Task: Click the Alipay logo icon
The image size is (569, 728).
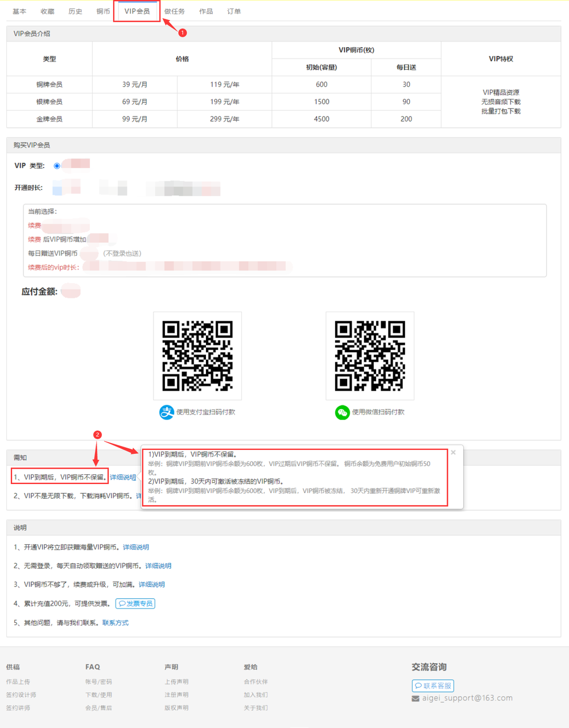Action: tap(166, 412)
